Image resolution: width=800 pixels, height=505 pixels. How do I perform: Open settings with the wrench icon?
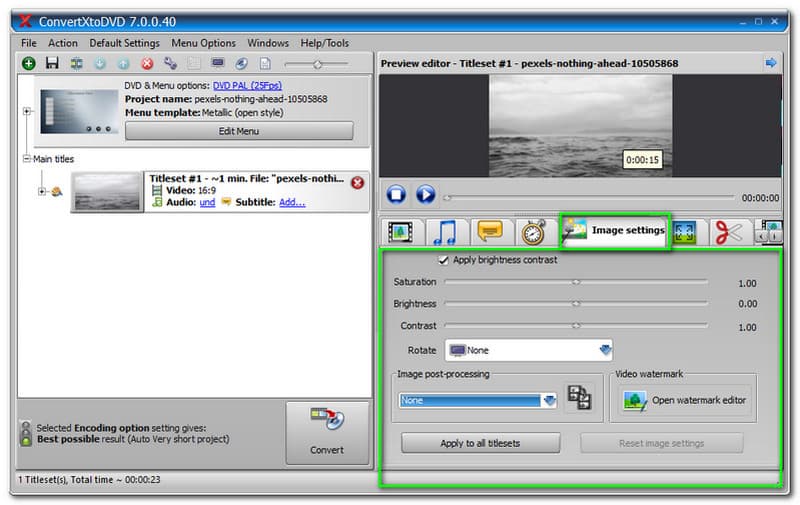tap(170, 63)
